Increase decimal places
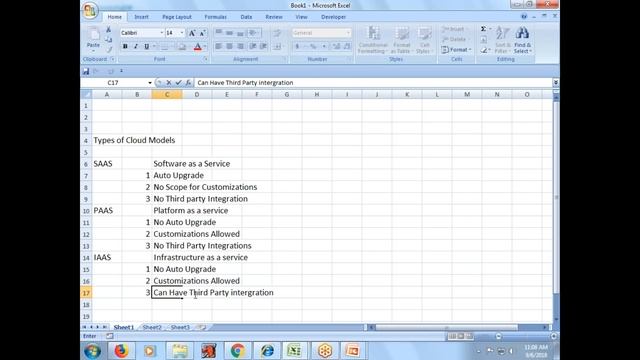Image resolution: width=640 pixels, height=360 pixels. pos(336,47)
